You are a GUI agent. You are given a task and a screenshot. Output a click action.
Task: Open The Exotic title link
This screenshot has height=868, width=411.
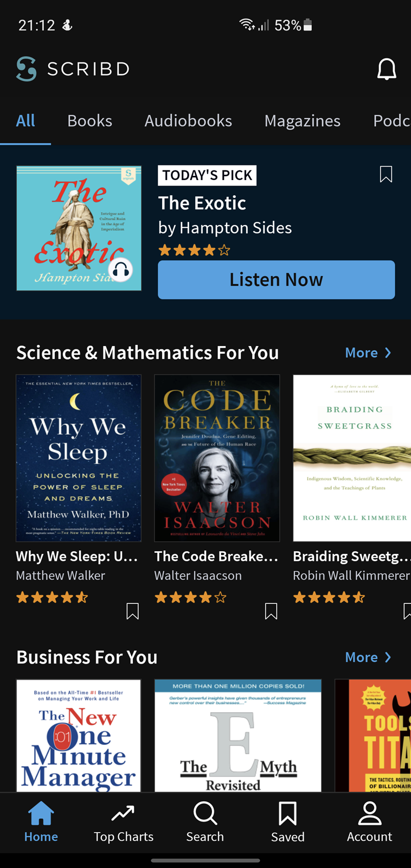(202, 203)
